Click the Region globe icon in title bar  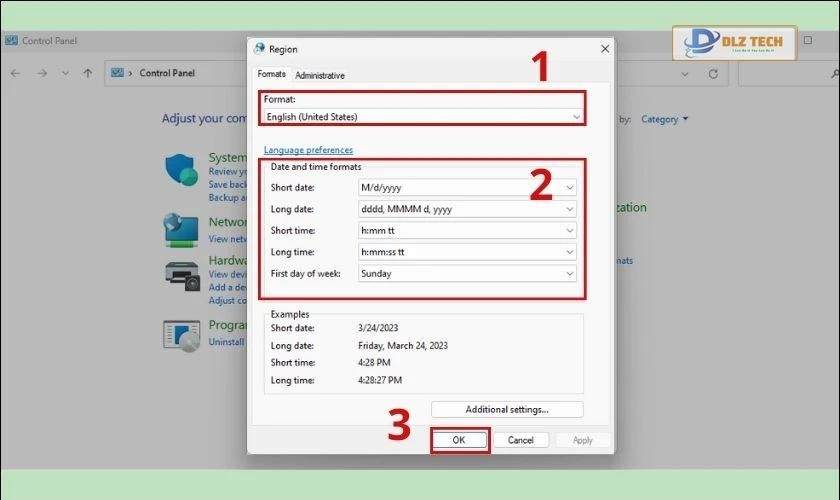(x=260, y=48)
